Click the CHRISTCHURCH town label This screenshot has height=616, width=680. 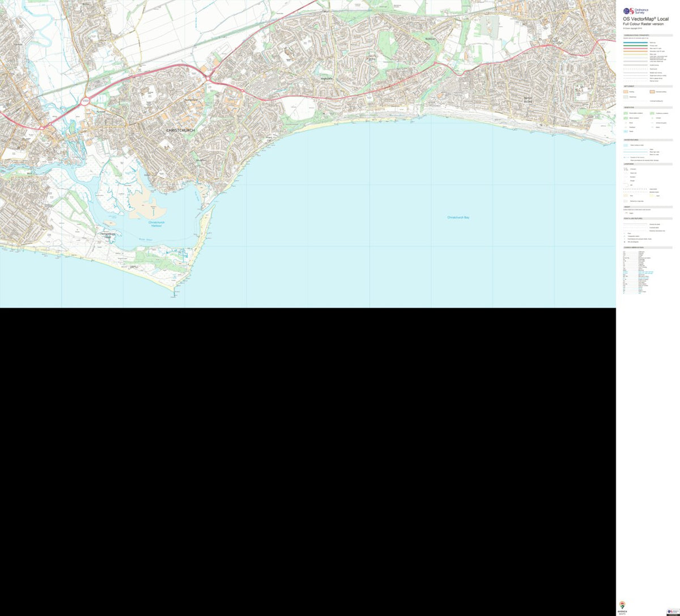(180, 130)
